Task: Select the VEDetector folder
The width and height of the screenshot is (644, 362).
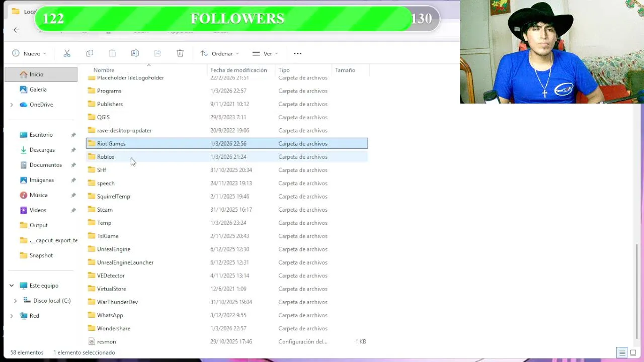Action: tap(227, 276)
